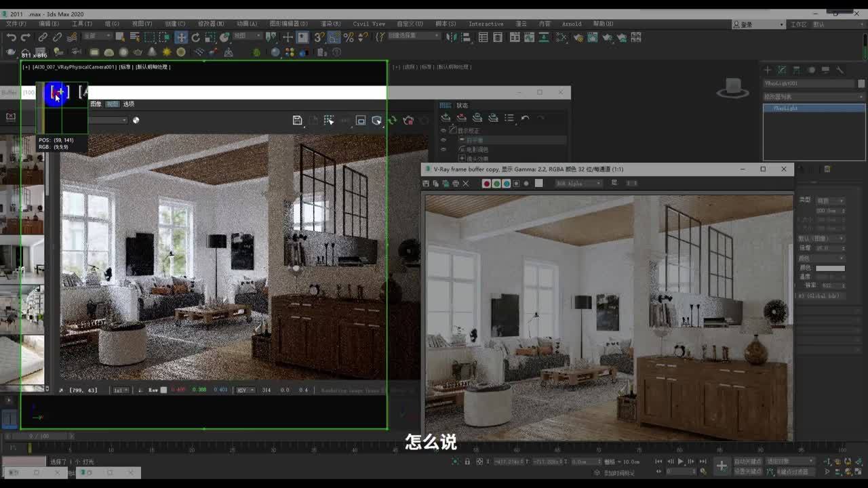This screenshot has width=868, height=488.
Task: Open the selection filter 全部 dropdown
Action: (99, 36)
